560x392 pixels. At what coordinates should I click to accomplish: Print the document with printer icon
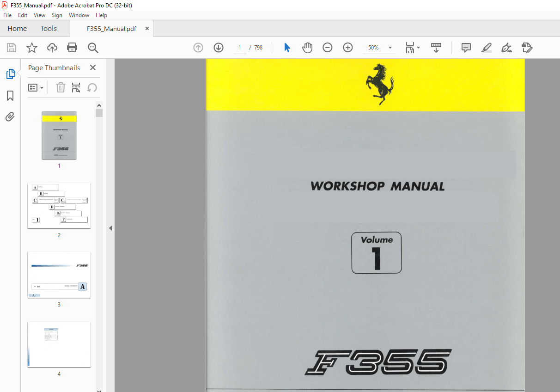coord(72,48)
